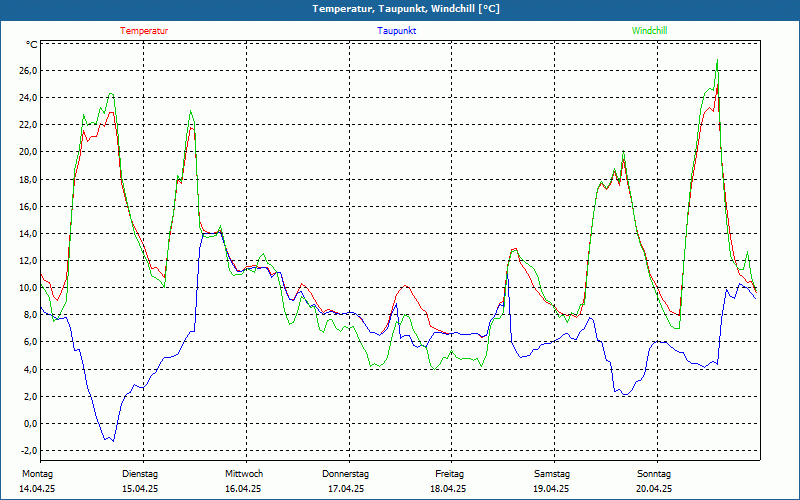Click the 10,0 axis value
Image resolution: width=800 pixels, height=500 pixels.
tap(28, 287)
